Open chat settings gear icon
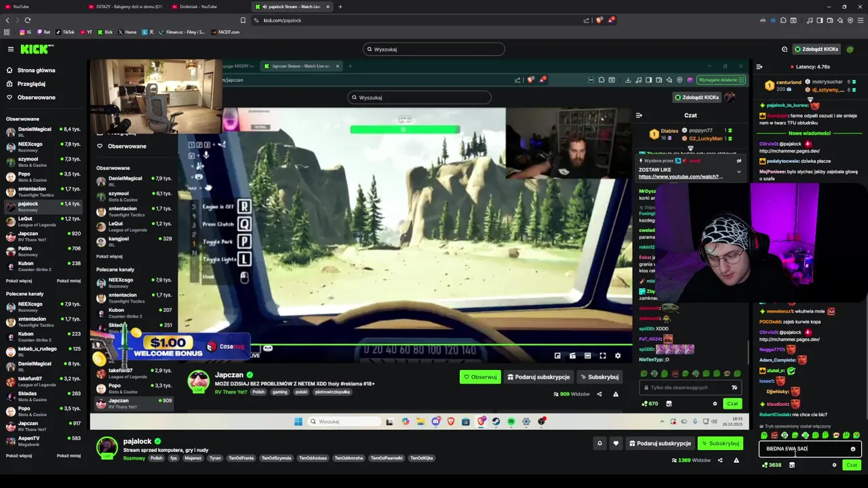 click(835, 465)
